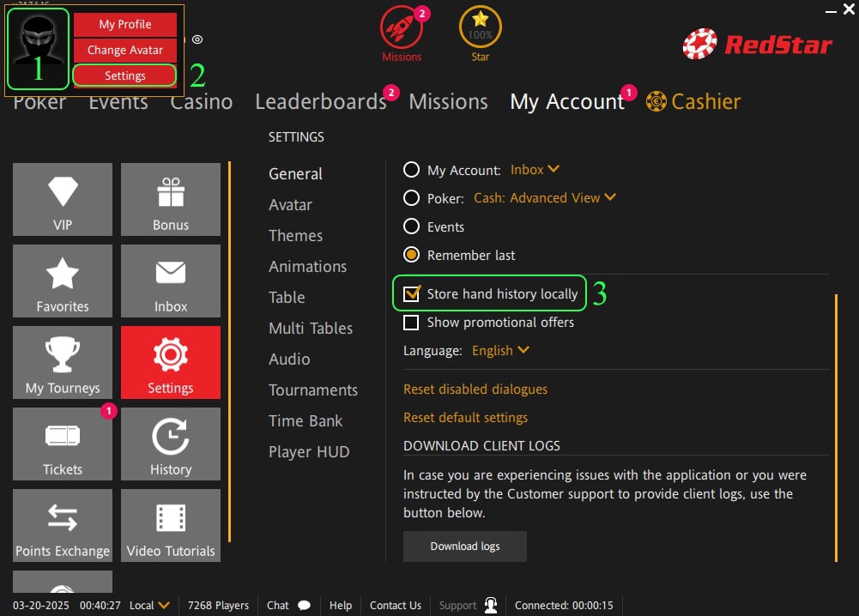
Task: Switch to the Leaderboards tab
Action: point(321,102)
